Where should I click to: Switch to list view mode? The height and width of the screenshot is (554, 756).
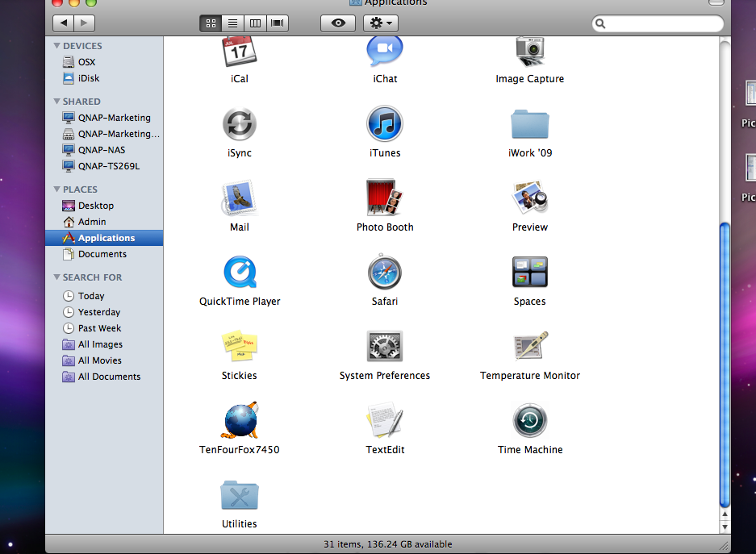pyautogui.click(x=233, y=23)
